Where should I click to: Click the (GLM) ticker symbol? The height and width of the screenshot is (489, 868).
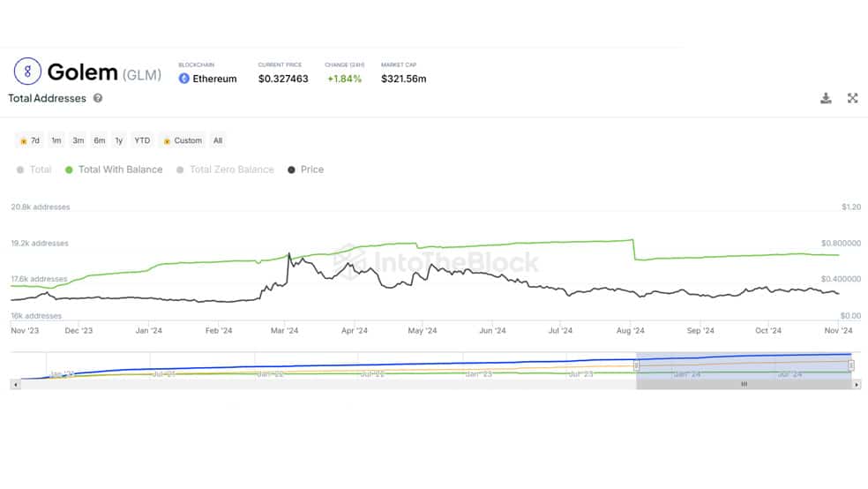tap(142, 75)
